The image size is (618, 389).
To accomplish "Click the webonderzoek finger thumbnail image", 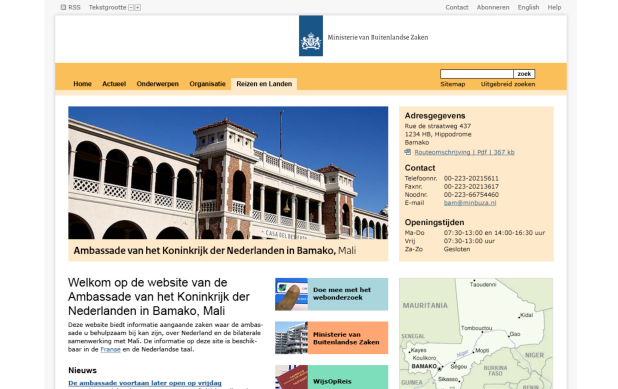I will [x=291, y=294].
